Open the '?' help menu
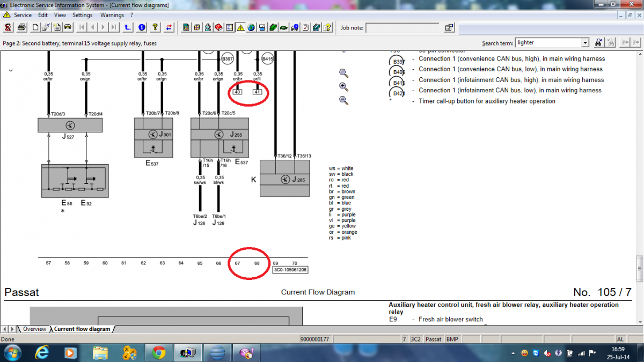Screen dimensions: 644x362 pyautogui.click(x=131, y=15)
